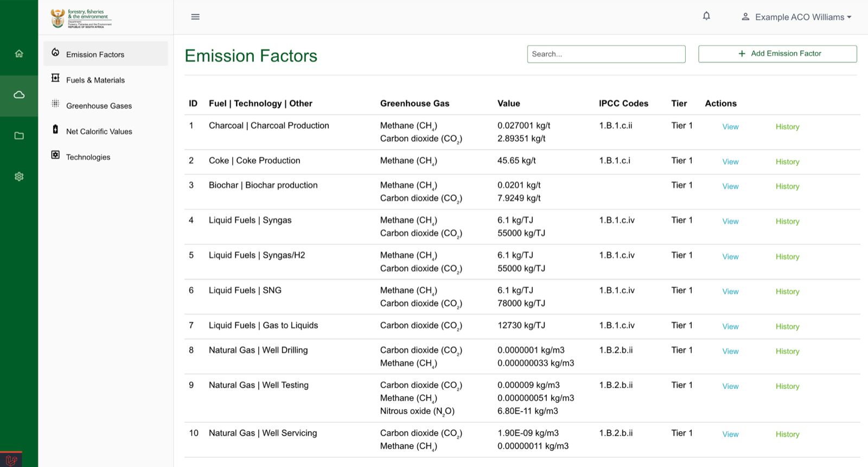Open History for Well Drilling row
The width and height of the screenshot is (868, 467).
coord(787,351)
